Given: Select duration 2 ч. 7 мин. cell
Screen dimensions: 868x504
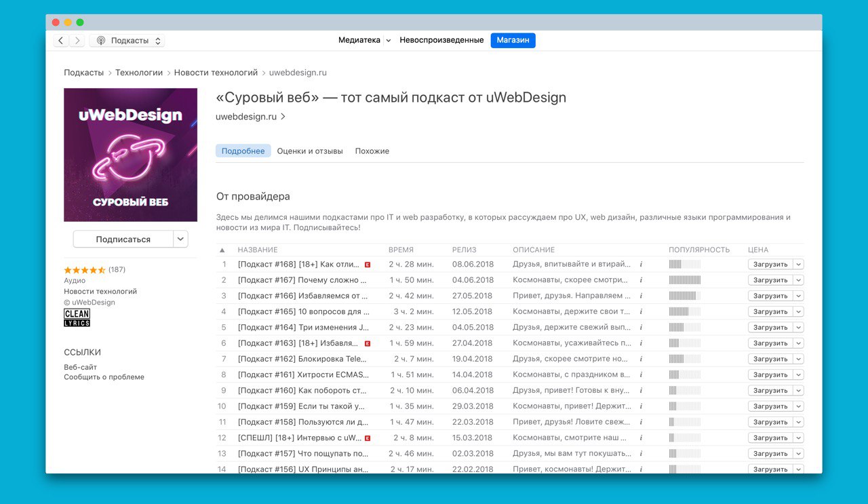Looking at the screenshot, I should point(413,359).
